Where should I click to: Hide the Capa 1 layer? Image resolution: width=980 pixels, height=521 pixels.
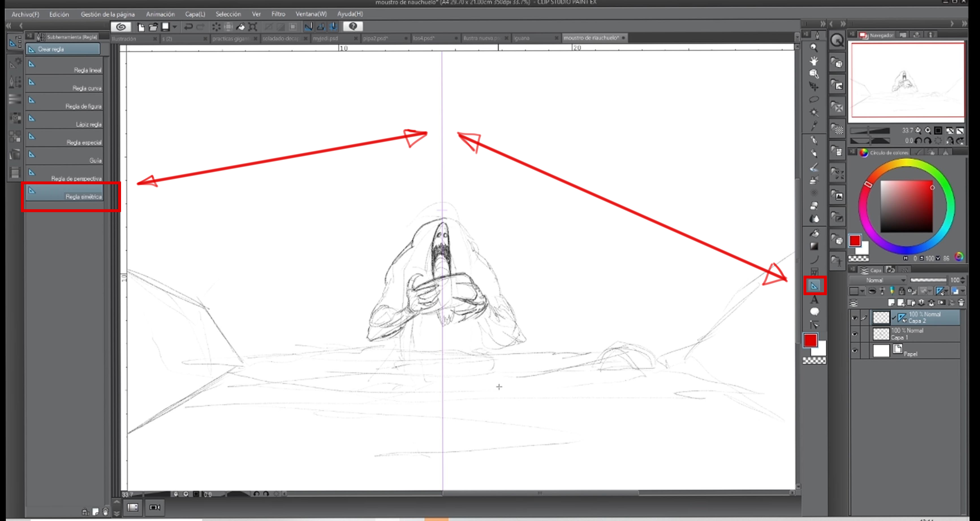click(x=854, y=334)
